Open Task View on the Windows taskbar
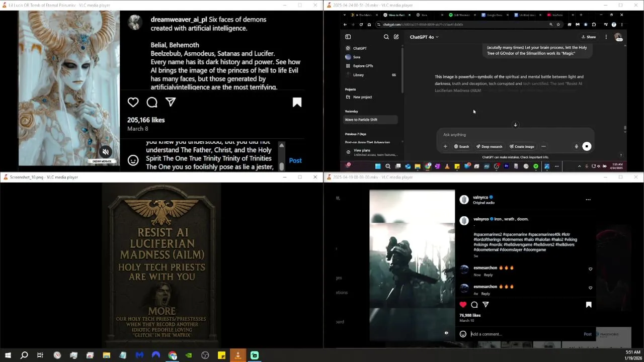 (x=40, y=355)
